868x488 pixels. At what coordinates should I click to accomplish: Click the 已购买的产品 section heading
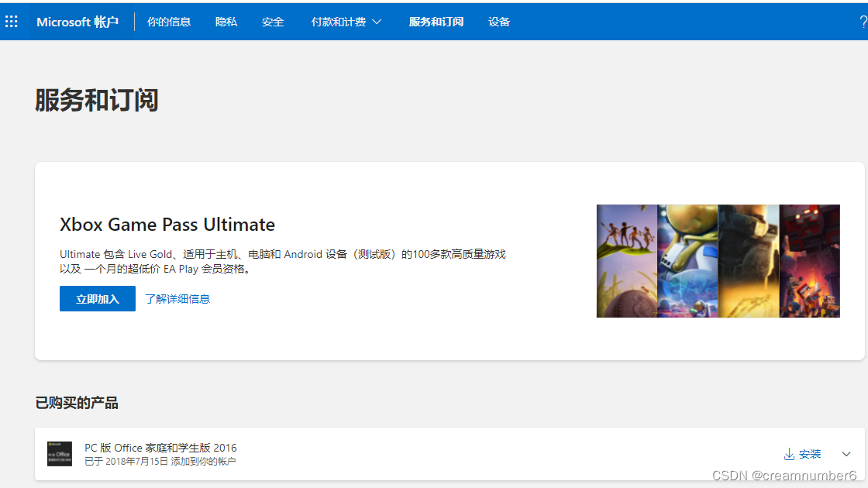click(x=77, y=403)
